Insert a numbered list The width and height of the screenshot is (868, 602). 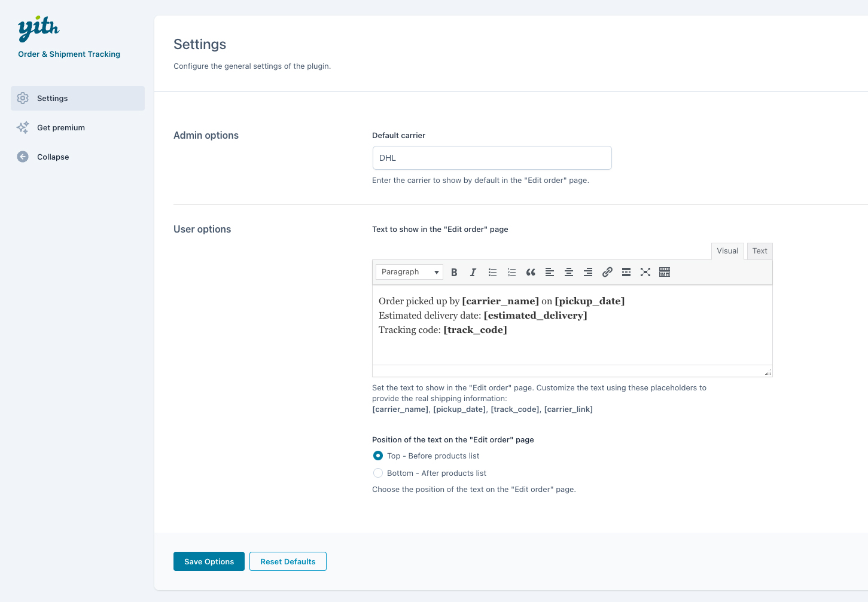[x=511, y=272]
